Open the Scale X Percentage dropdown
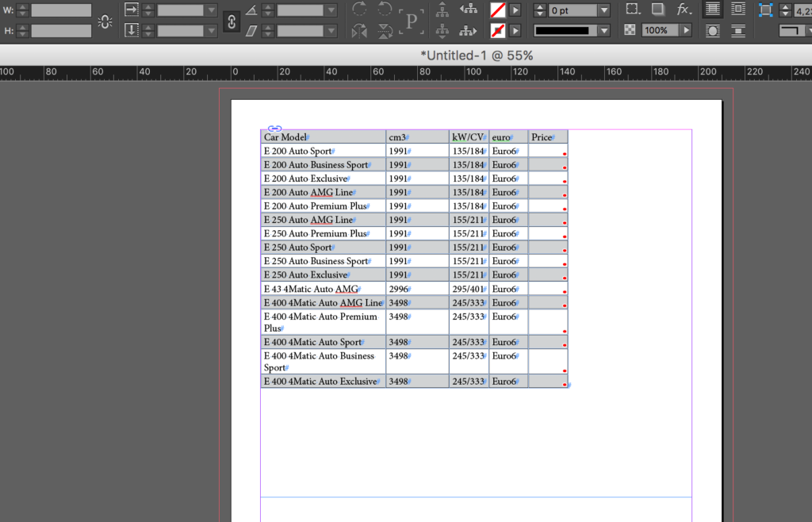 pyautogui.click(x=211, y=10)
